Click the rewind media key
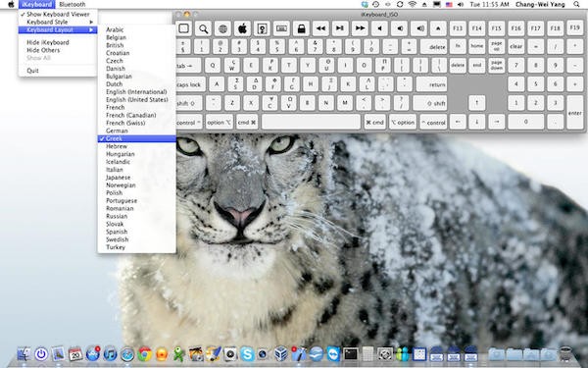Viewport: 588px width, 368px height. [320, 28]
